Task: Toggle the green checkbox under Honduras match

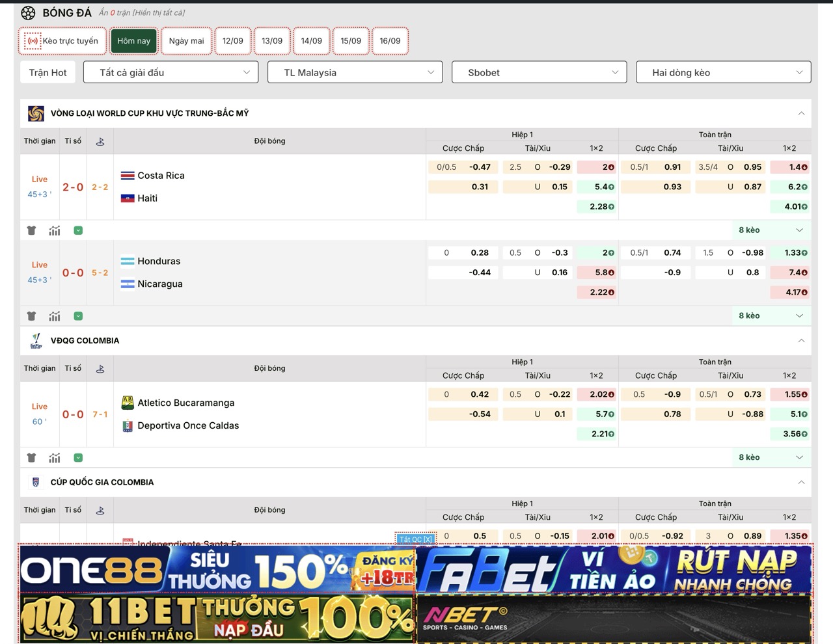Action: [x=78, y=316]
